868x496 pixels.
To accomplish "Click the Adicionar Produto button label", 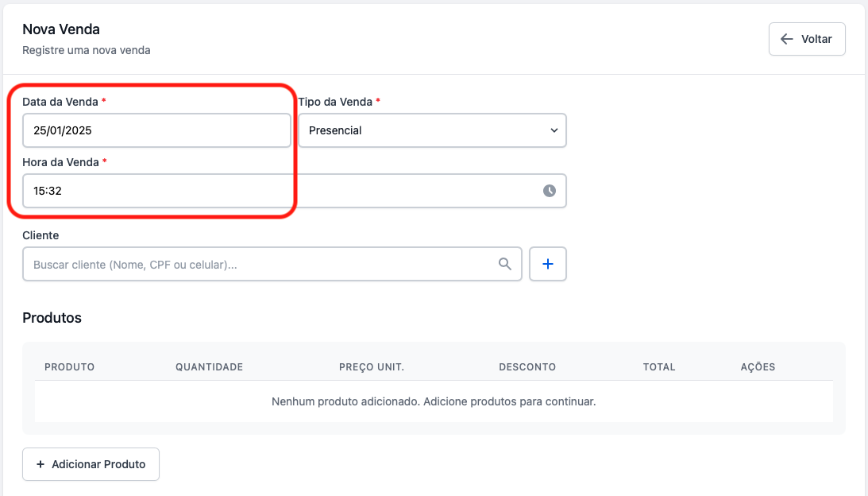I will (98, 464).
